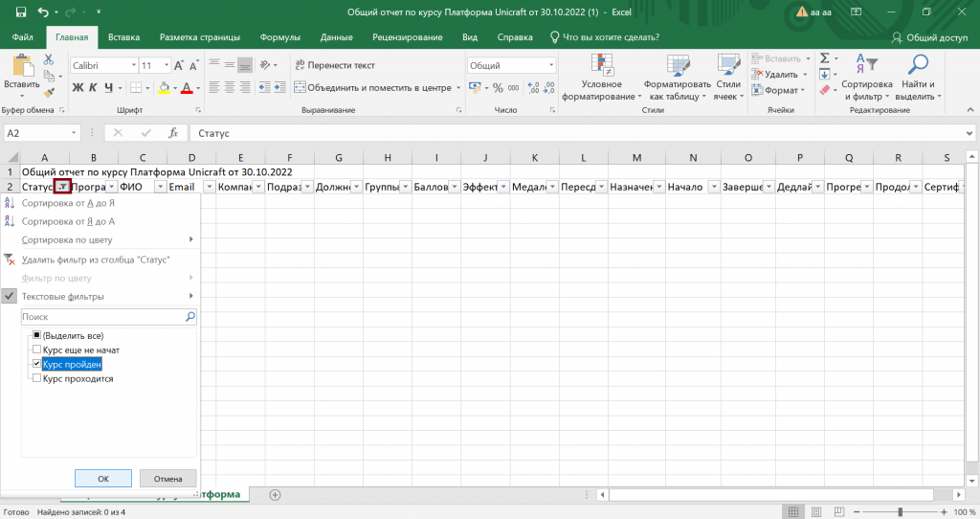This screenshot has width=980, height=519.
Task: Switch to Page Layout view in status bar
Action: click(x=816, y=512)
